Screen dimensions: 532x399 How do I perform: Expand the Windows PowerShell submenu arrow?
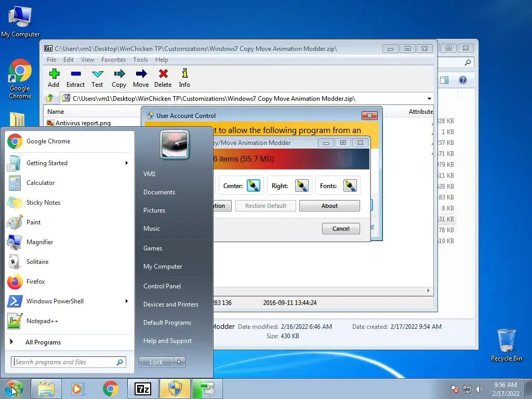[127, 301]
